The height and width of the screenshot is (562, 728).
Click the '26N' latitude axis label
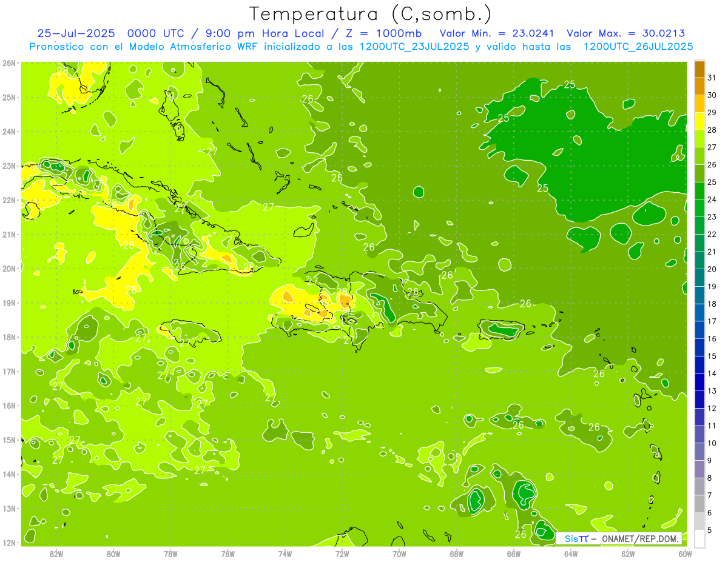9,63
